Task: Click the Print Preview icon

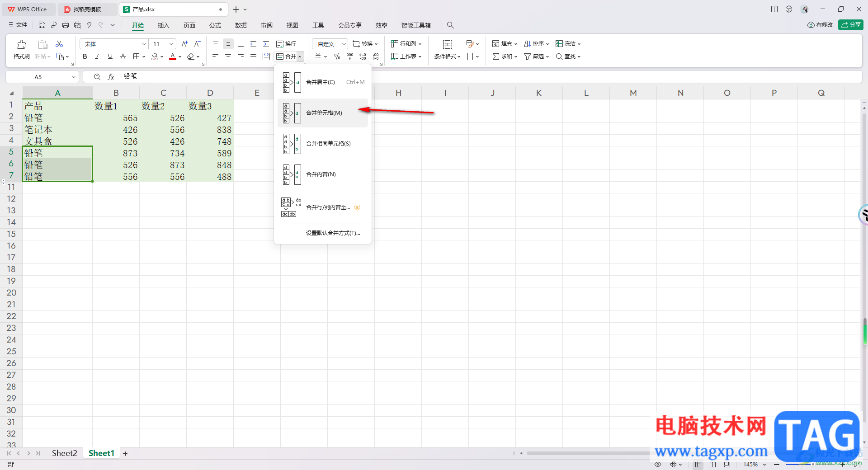Action: click(x=77, y=25)
